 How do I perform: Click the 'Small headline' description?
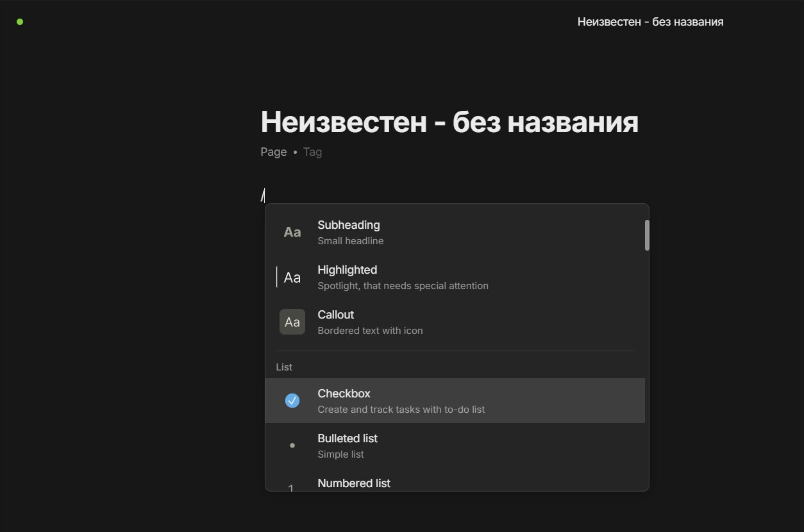click(351, 241)
